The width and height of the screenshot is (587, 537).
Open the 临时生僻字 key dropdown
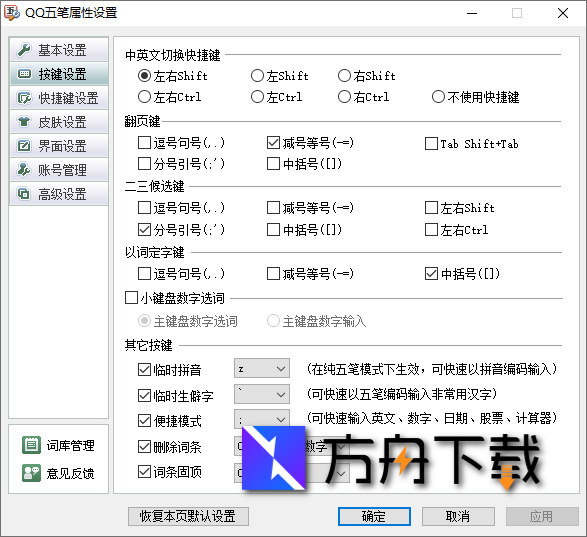click(262, 394)
